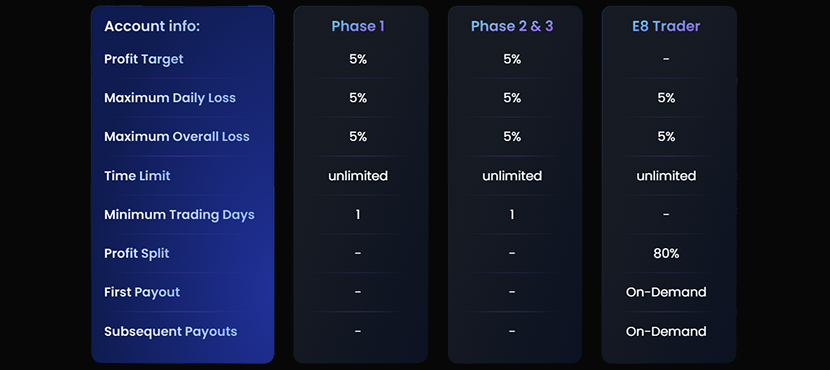Click the Maximum Overall Loss label
The height and width of the screenshot is (370, 830).
click(177, 137)
